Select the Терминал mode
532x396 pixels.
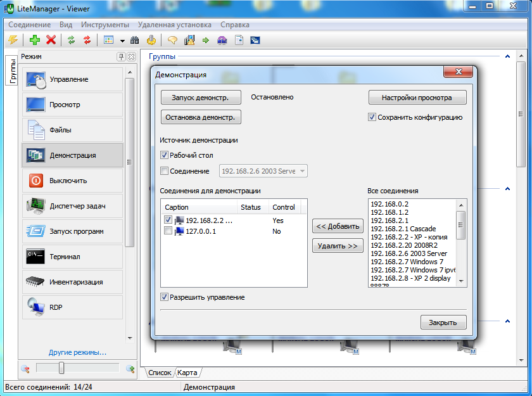tap(72, 257)
